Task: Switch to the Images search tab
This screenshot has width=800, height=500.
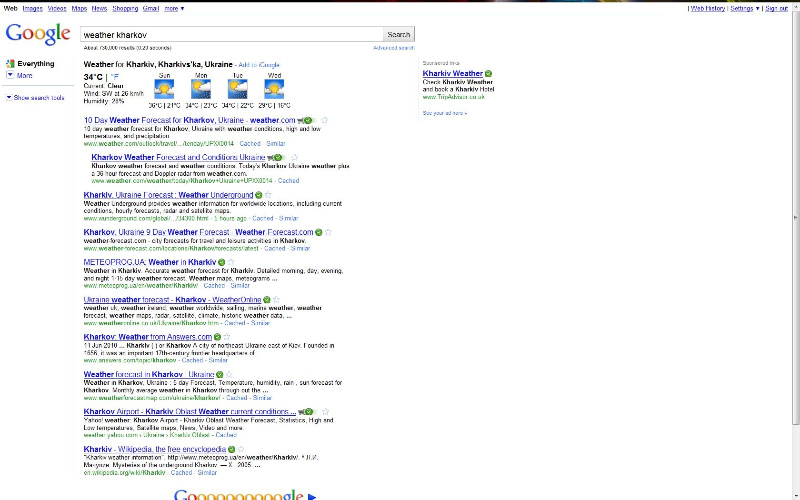Action: 32,8
